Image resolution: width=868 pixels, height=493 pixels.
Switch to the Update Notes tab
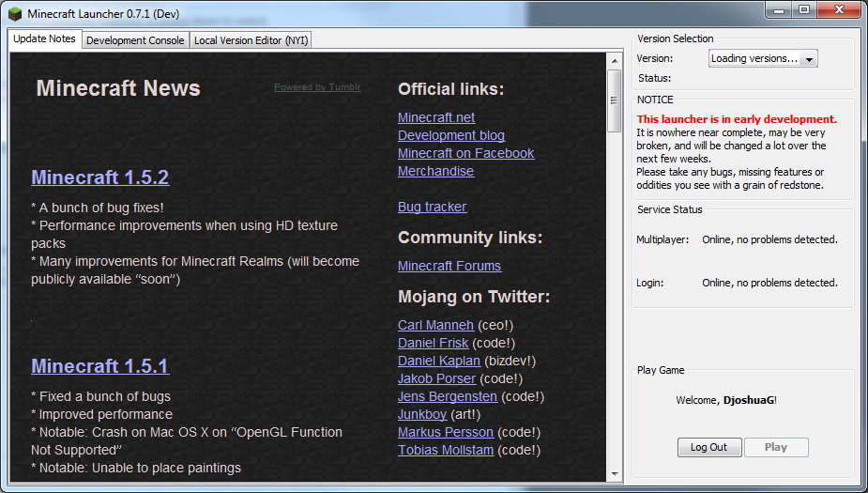(x=44, y=39)
